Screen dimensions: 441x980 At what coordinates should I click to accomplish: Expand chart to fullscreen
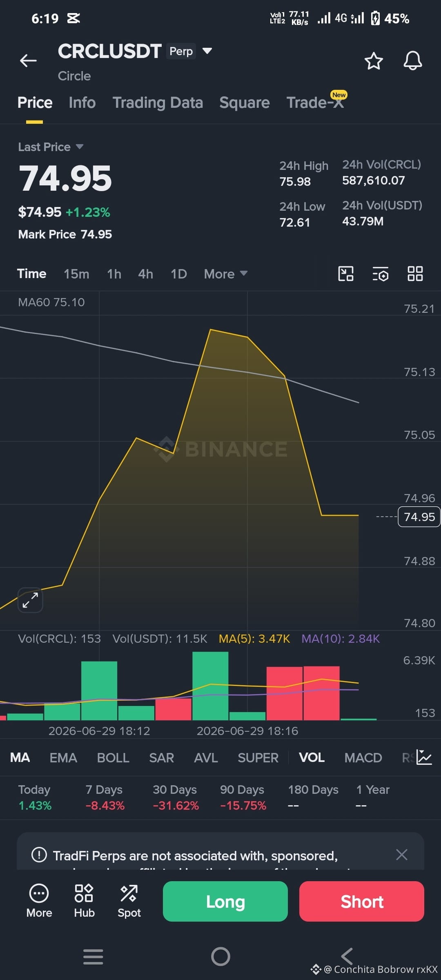(30, 600)
